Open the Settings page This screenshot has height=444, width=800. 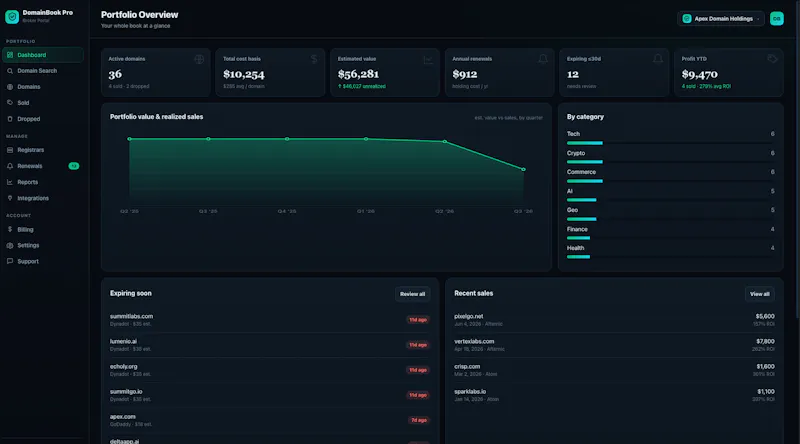[x=43, y=245]
